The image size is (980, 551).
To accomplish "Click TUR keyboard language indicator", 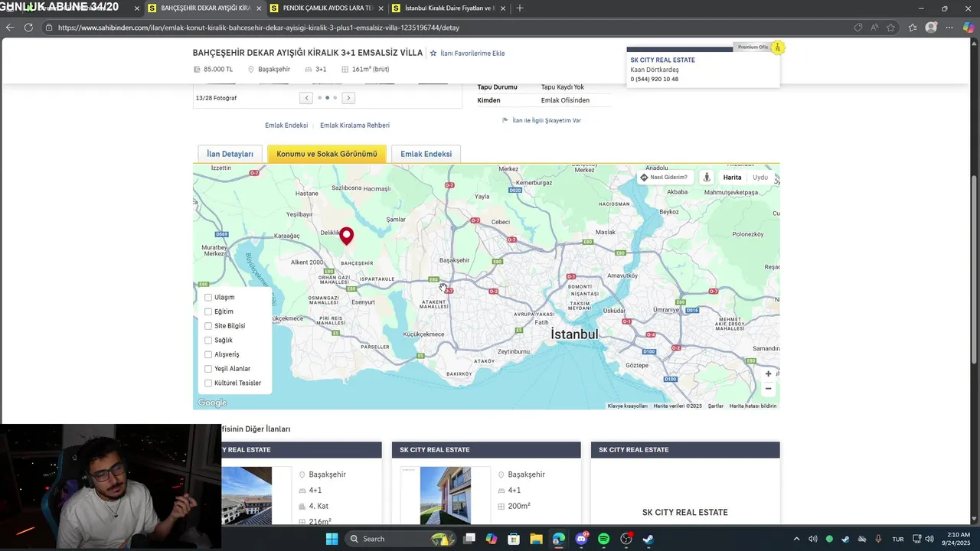I will (x=898, y=539).
